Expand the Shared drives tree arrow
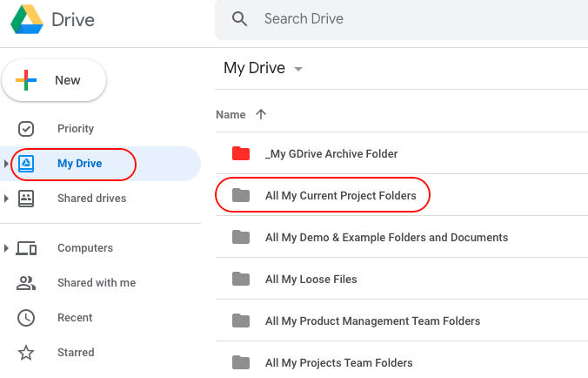 pyautogui.click(x=6, y=199)
